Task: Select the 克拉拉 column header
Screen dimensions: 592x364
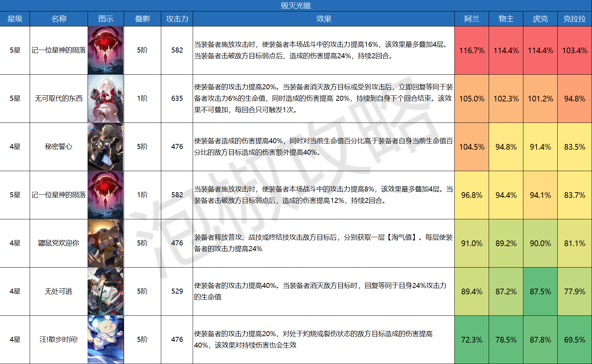Action: [x=574, y=19]
